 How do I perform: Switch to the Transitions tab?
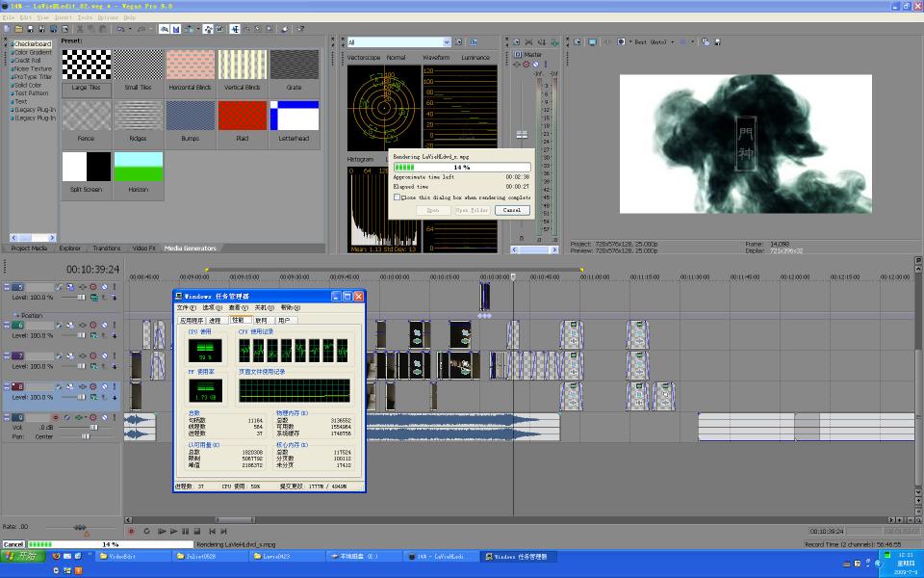(x=106, y=249)
